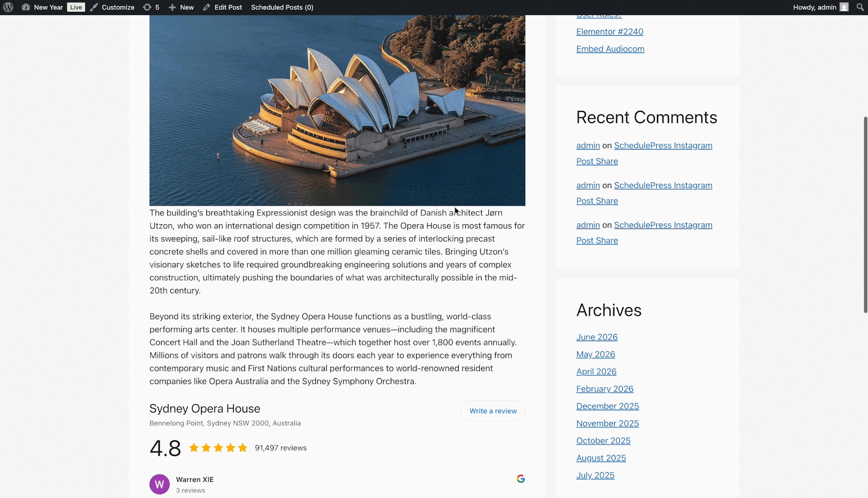This screenshot has width=868, height=498.
Task: Open the New content menu
Action: click(181, 7)
